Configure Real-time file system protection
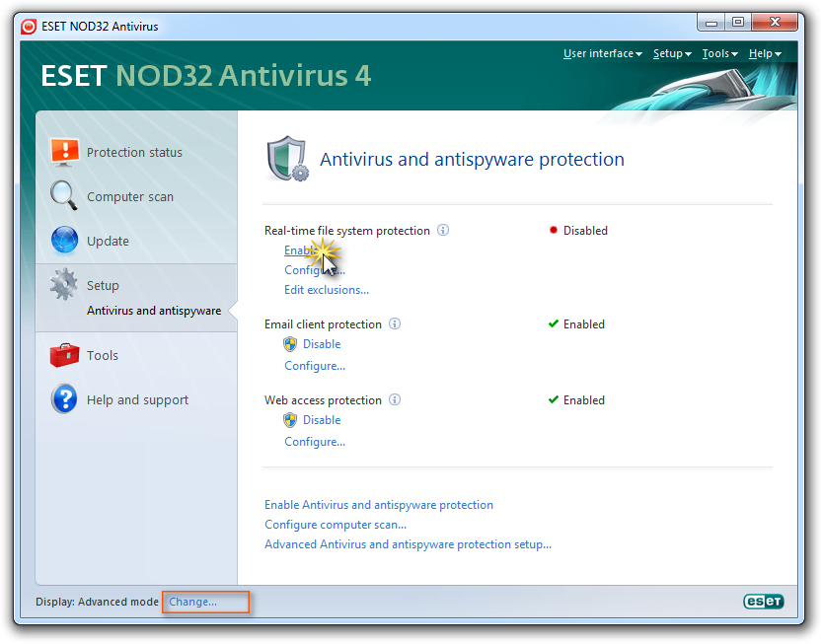Image resolution: width=823 pixels, height=644 pixels. [315, 270]
